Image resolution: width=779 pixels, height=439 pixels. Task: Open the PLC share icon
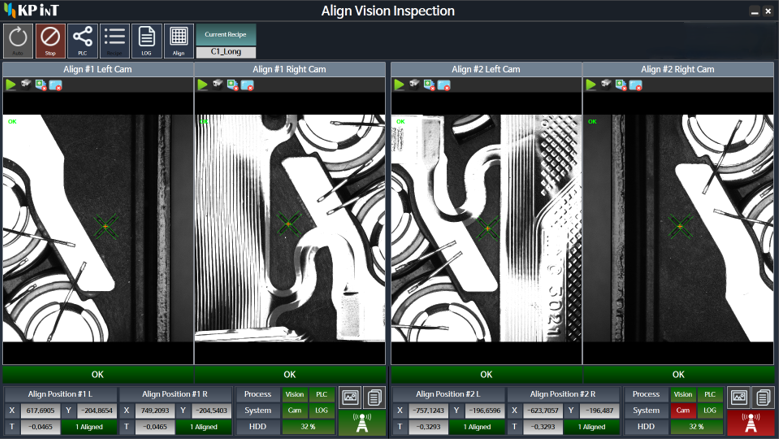(82, 41)
